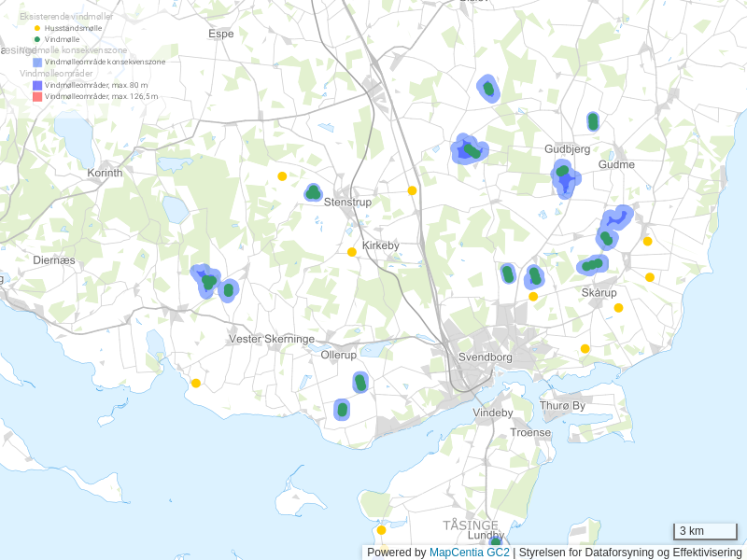
Task: Select the yellow household turbine marker near Kirkeby
Action: click(352, 252)
